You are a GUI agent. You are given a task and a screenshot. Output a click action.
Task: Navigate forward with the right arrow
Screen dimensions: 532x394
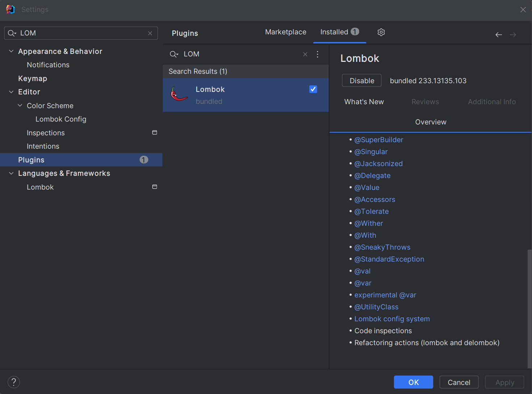tap(513, 35)
